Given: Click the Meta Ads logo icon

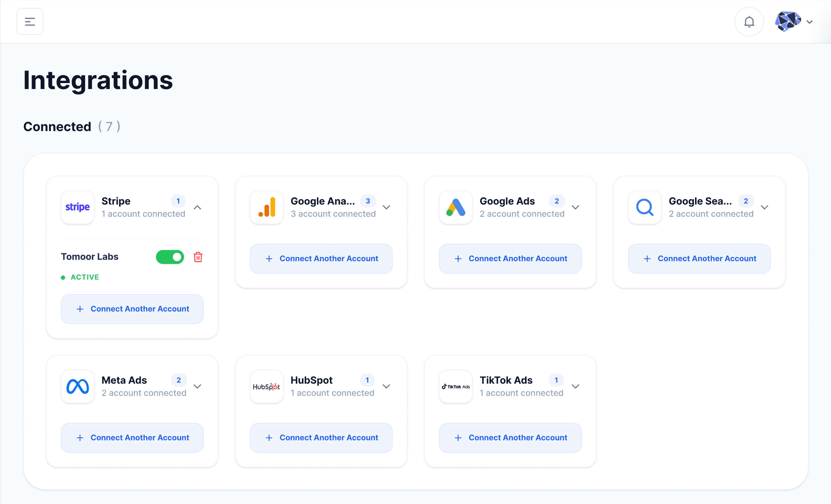Looking at the screenshot, I should (x=77, y=386).
